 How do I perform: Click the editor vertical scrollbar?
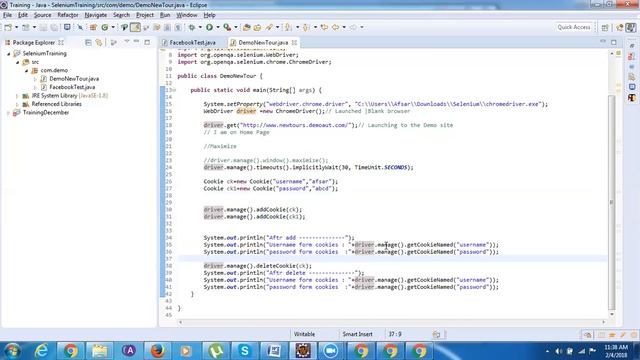coord(611,202)
